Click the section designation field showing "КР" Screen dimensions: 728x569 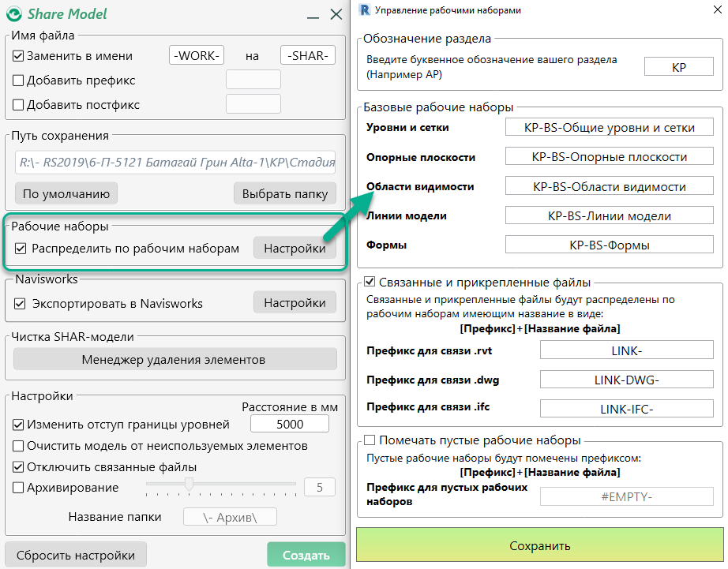click(x=678, y=66)
